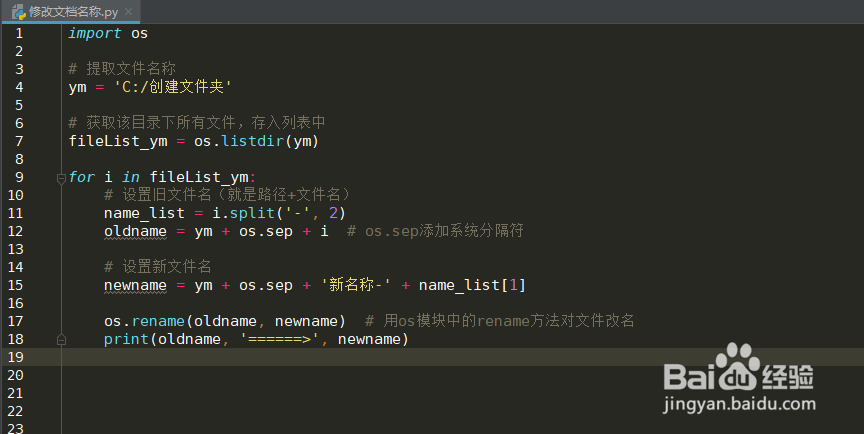
Task: Open the jingyan.baidu.com link text
Action: (738, 406)
